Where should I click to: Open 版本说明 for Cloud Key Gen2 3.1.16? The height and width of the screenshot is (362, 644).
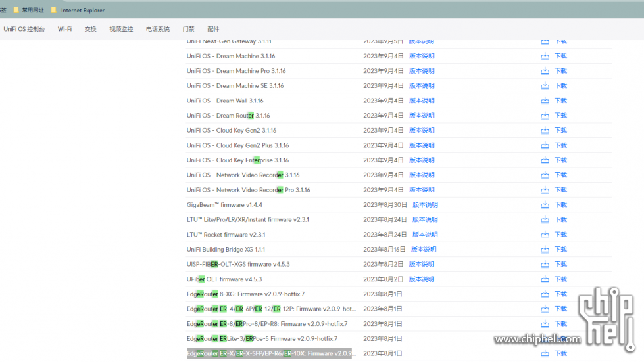(422, 130)
